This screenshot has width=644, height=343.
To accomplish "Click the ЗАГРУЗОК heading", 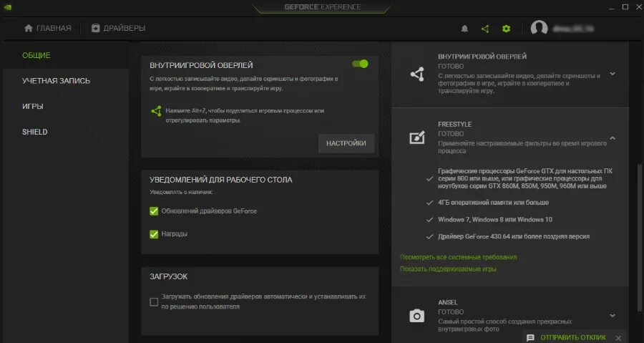I will 168,277.
